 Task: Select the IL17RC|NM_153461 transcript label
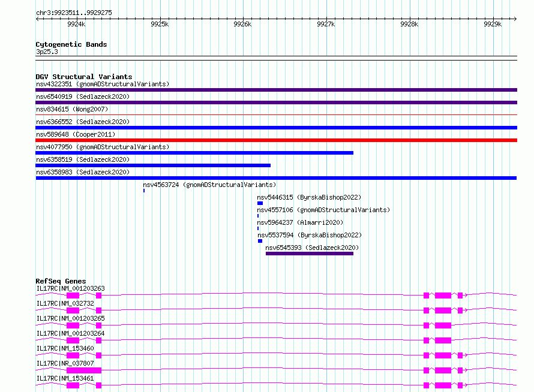point(65,378)
